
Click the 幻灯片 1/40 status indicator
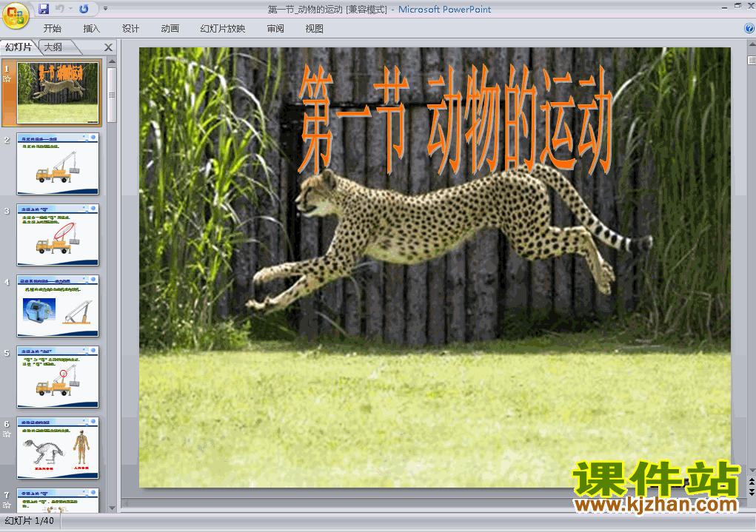(30, 521)
